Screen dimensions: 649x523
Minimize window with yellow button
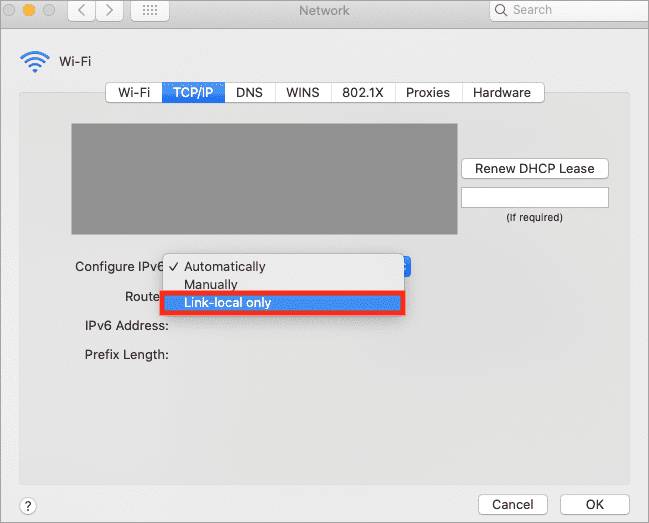(29, 10)
